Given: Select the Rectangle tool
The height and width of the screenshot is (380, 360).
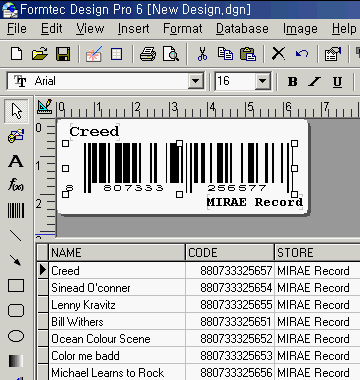Looking at the screenshot, I should pyautogui.click(x=16, y=286).
